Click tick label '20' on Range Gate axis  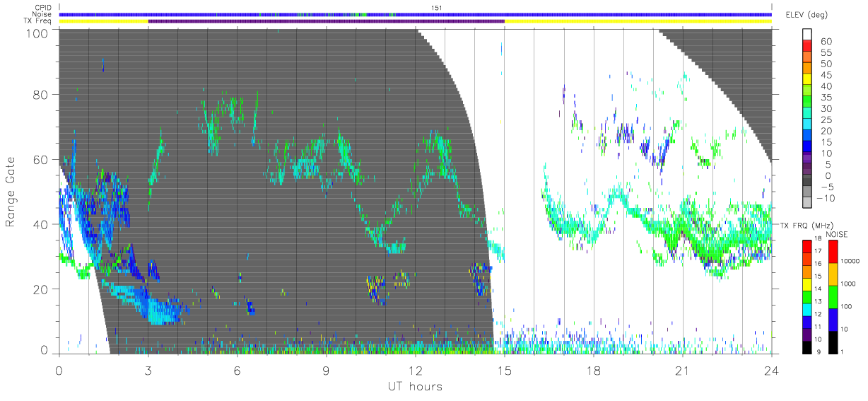pos(42,289)
